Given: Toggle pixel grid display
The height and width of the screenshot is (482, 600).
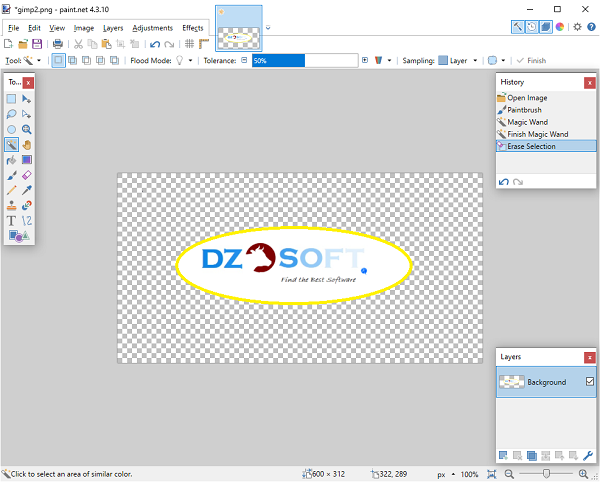Looking at the screenshot, I should click(189, 44).
